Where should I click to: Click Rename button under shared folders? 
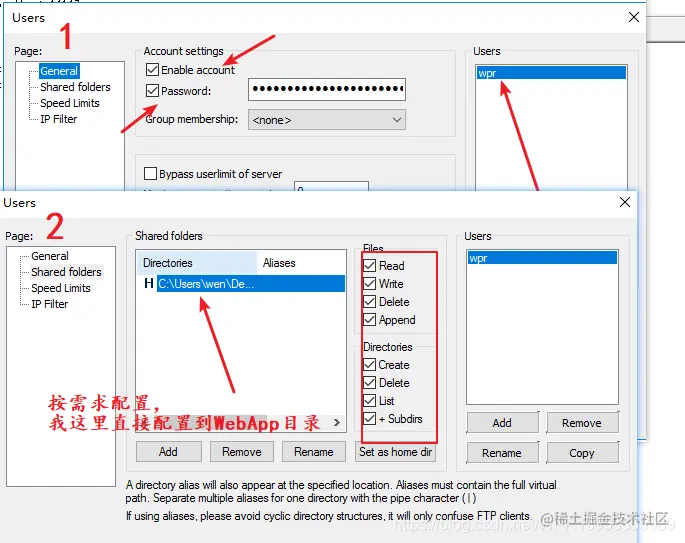coord(314,452)
